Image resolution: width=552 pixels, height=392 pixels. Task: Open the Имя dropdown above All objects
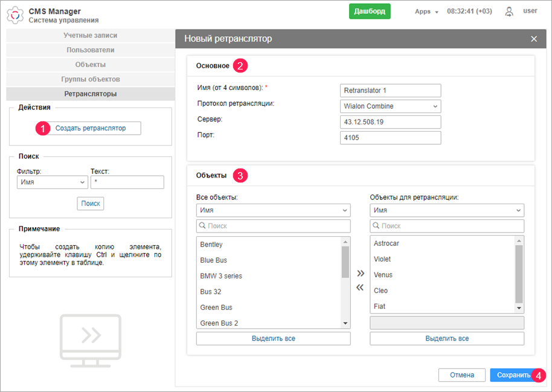273,210
